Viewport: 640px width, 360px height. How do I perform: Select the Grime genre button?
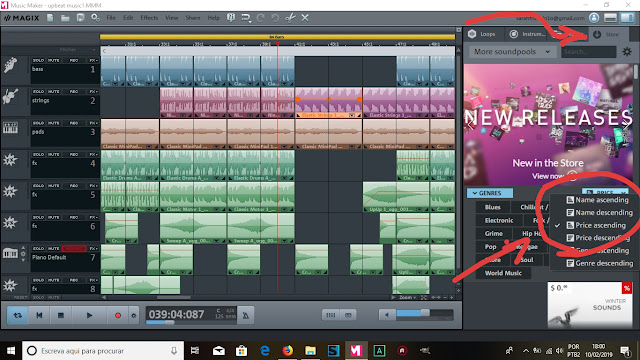494,233
